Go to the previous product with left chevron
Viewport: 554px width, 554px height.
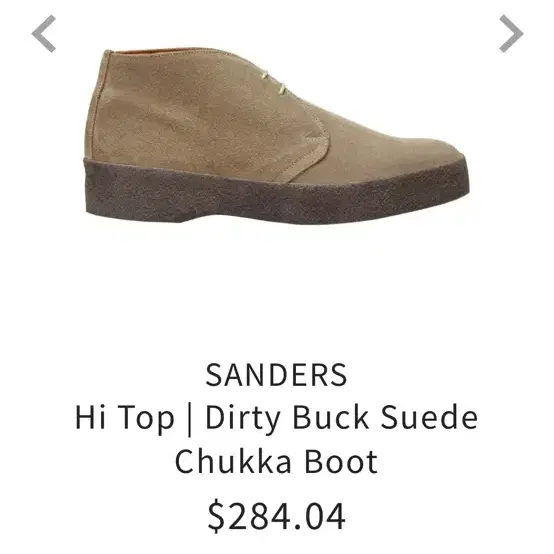click(44, 34)
